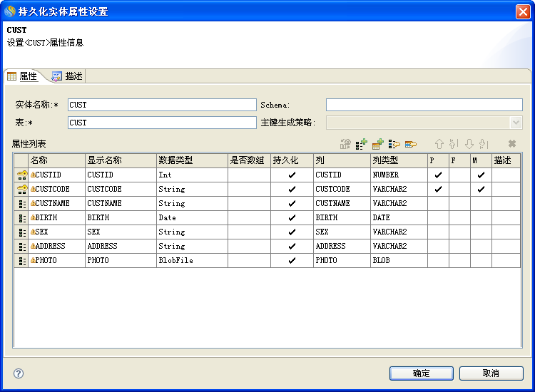Click the move up arrow icon

pyautogui.click(x=439, y=144)
